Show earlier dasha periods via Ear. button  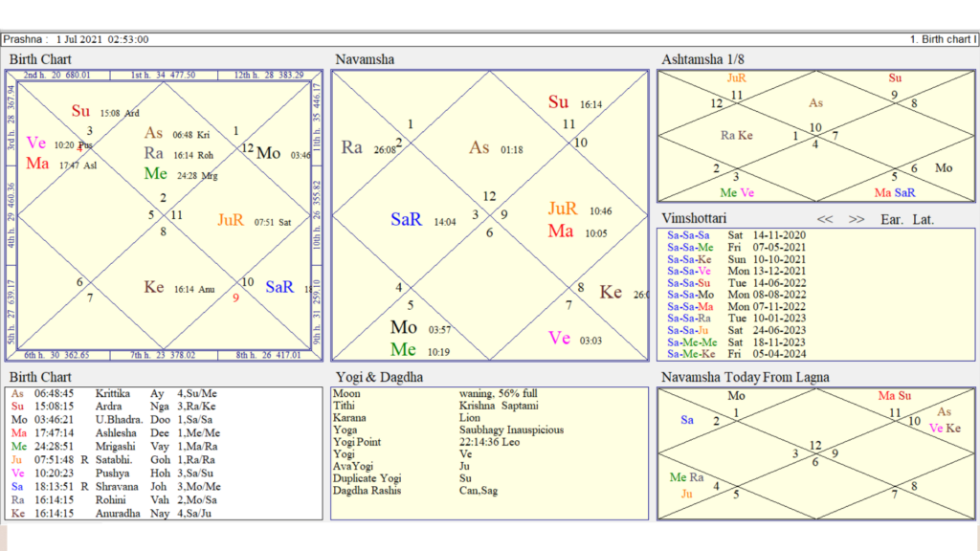pos(892,220)
